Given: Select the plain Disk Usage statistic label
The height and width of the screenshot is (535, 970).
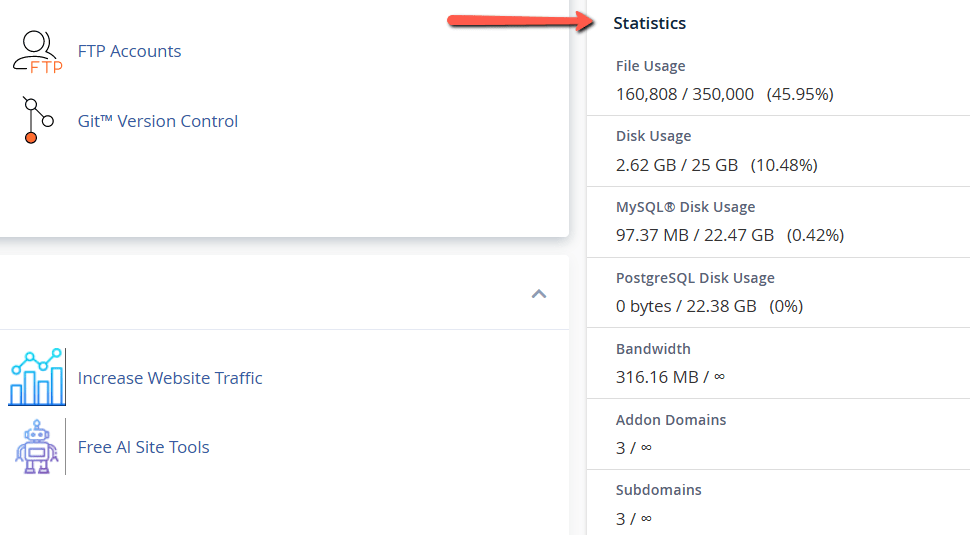Looking at the screenshot, I should click(x=654, y=136).
